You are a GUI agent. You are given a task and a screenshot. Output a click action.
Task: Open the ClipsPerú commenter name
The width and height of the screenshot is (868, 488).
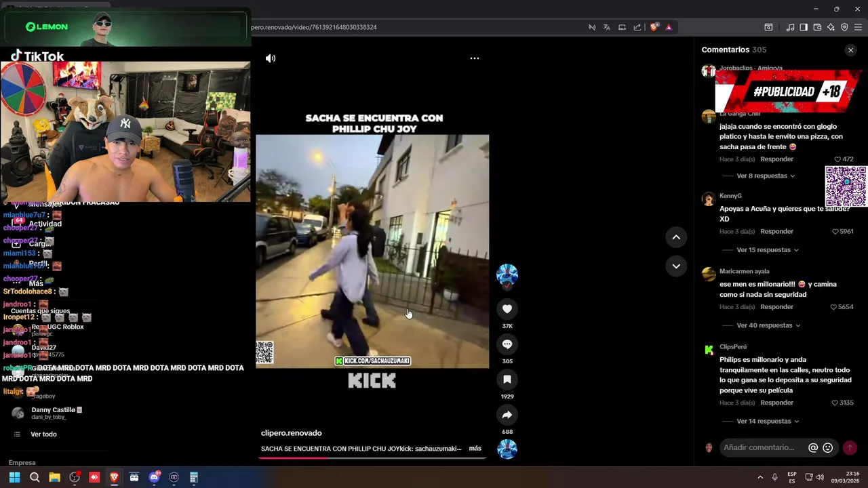click(x=733, y=347)
